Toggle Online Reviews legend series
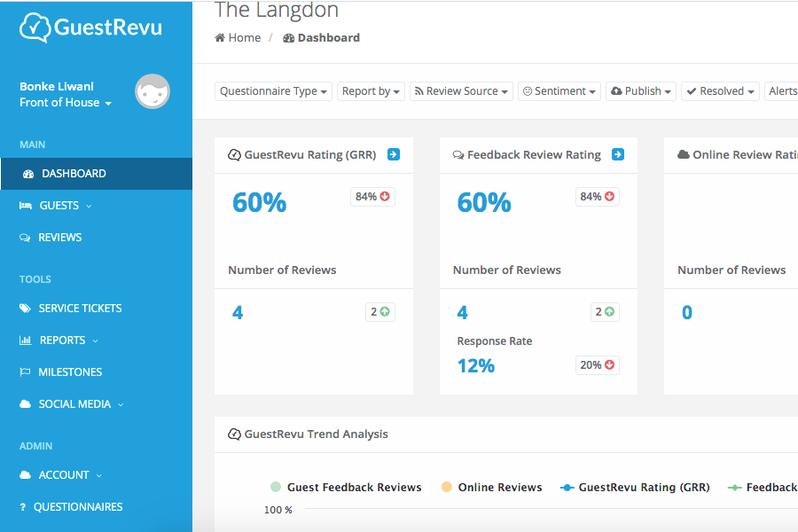This screenshot has width=798, height=532. pyautogui.click(x=499, y=487)
